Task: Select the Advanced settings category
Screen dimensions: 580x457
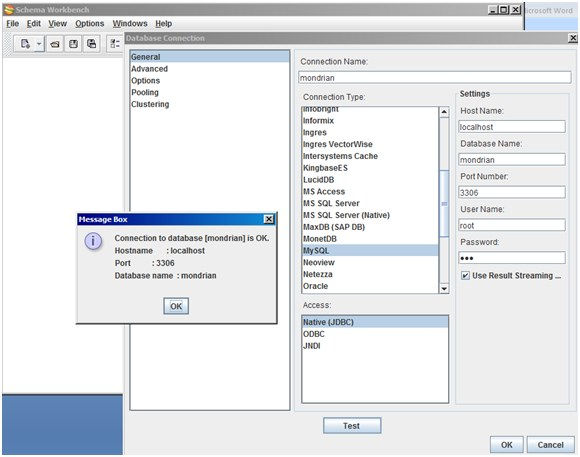Action: (210, 69)
